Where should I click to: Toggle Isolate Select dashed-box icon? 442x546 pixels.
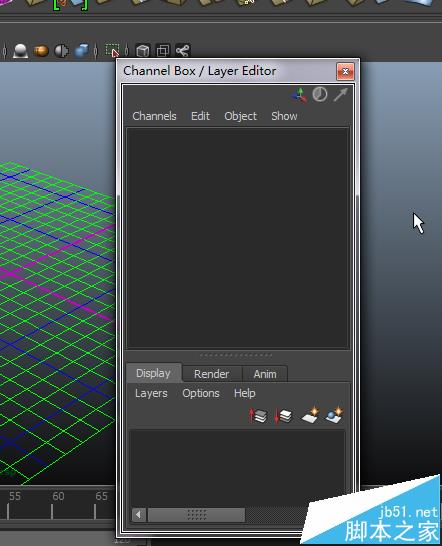pyautogui.click(x=113, y=50)
